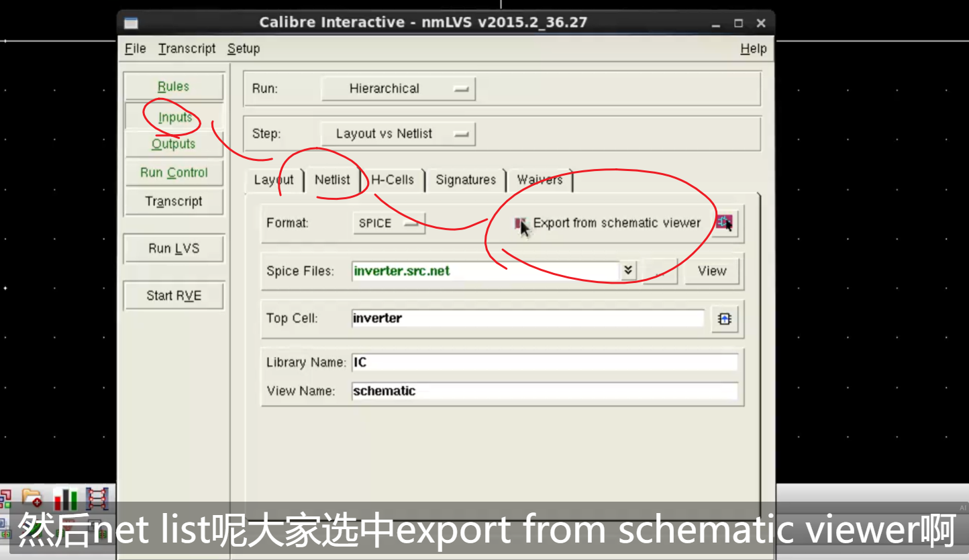Viewport: 969px width, 560px height.
Task: Open the Step Layout vs Netlist dropdown
Action: point(398,133)
